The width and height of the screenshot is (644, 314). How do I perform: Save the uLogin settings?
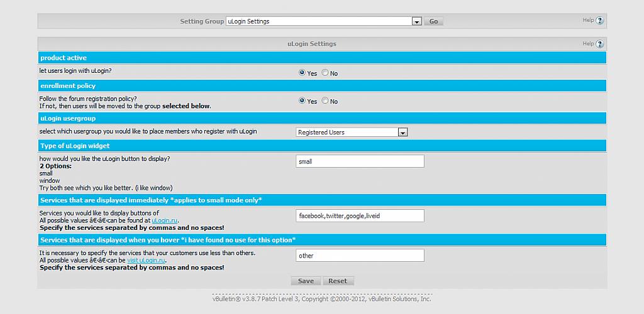[x=306, y=281]
